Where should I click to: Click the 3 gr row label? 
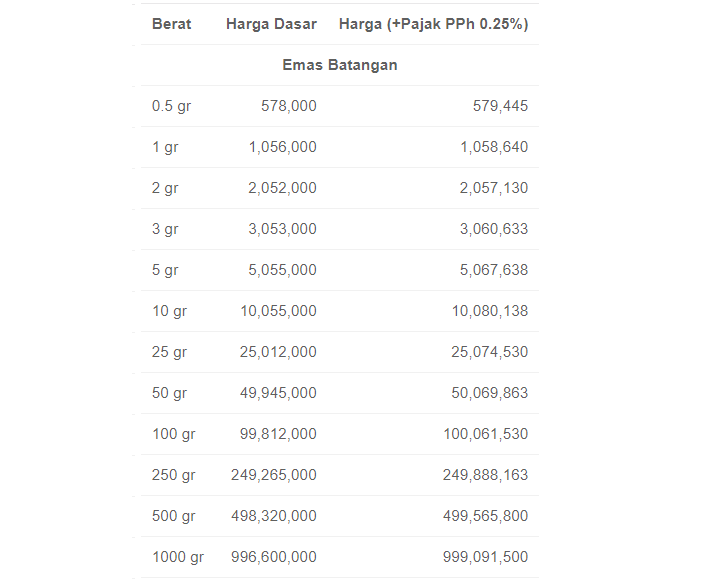coord(165,229)
